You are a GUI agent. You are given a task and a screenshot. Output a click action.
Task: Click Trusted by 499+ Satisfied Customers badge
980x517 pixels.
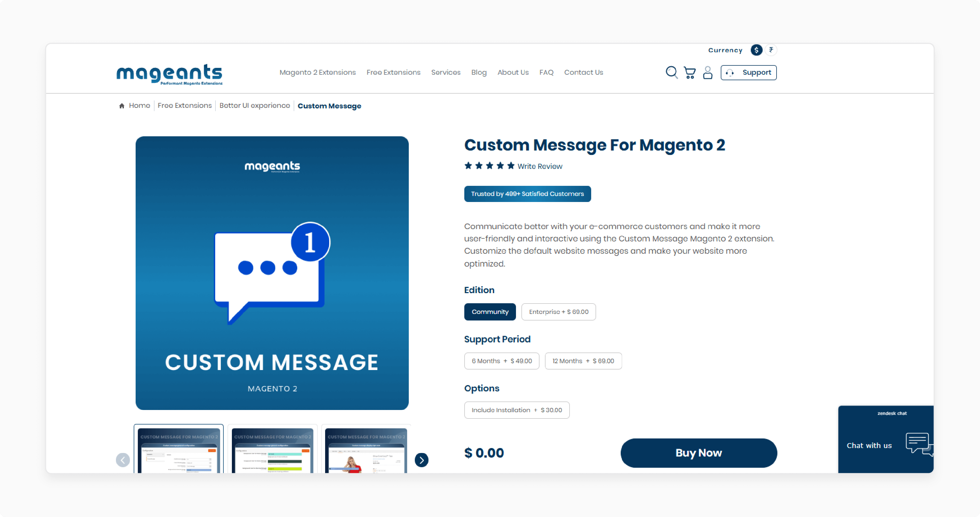(527, 194)
